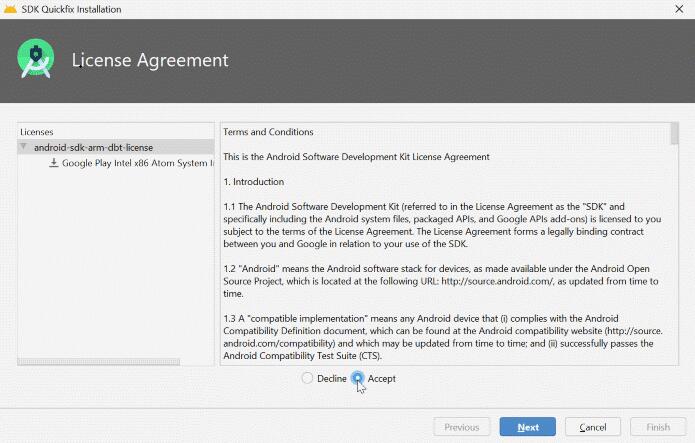The width and height of the screenshot is (695, 443).
Task: Click vertical scrollbar thumb in license text
Action: coord(675,133)
